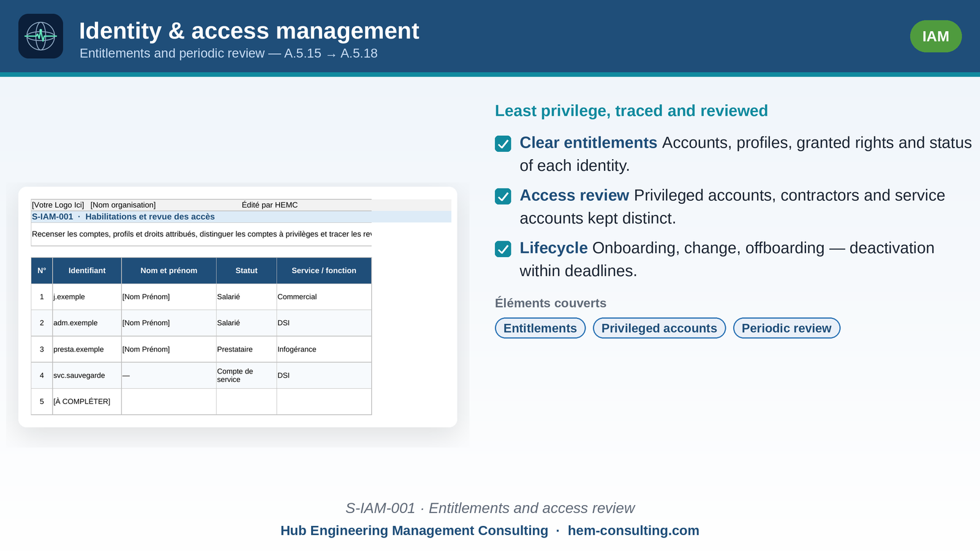Select the j.exemple identifier cell
The image size is (980, 551).
click(87, 297)
